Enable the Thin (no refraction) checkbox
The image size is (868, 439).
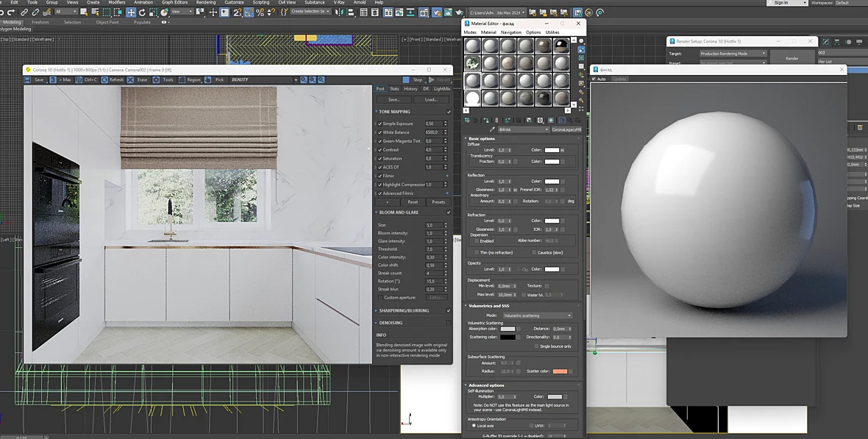pyautogui.click(x=477, y=252)
